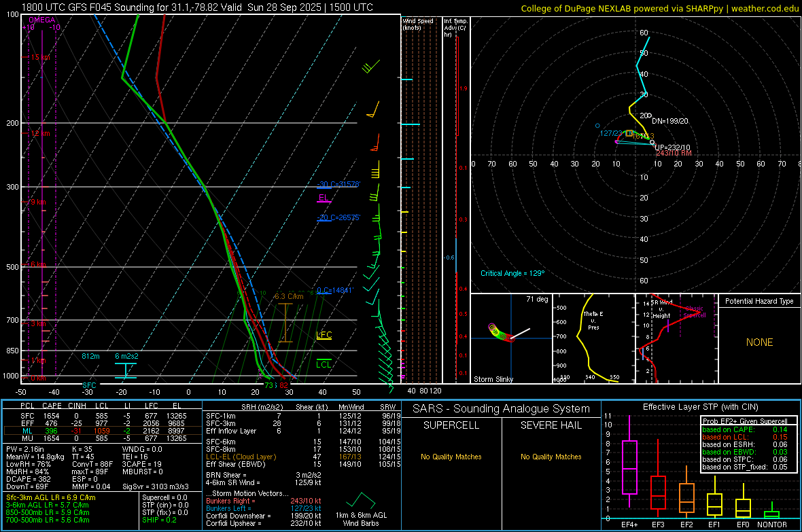
Task: Click the SEVERE HAIL column header
Action: (551, 425)
